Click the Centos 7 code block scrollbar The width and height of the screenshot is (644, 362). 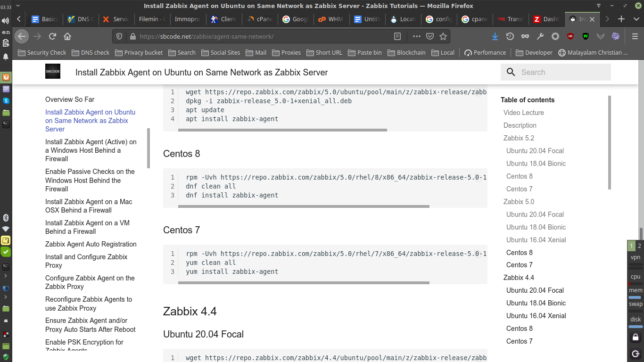304,283
